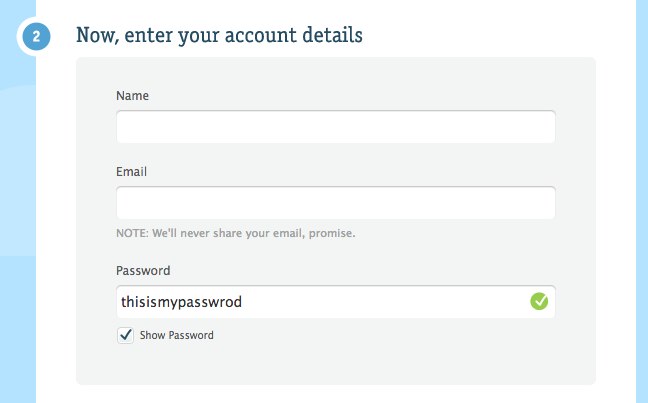Click the 'Now, enter your account details' heading

click(x=219, y=36)
